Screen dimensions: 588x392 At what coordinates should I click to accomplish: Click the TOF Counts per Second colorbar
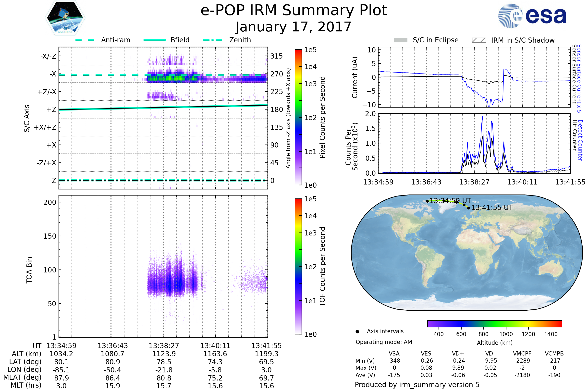(298, 267)
